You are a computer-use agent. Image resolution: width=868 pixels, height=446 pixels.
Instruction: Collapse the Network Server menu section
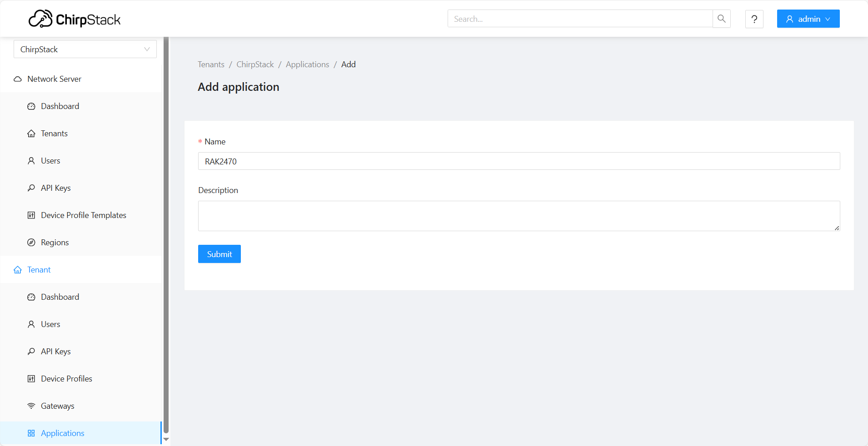coord(81,79)
